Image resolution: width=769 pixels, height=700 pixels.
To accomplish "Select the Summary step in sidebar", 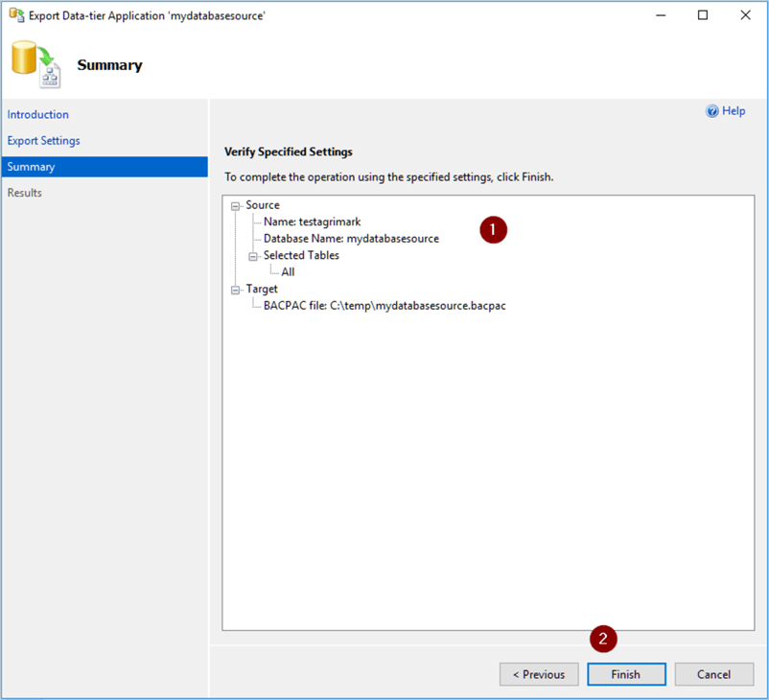I will coord(32,167).
